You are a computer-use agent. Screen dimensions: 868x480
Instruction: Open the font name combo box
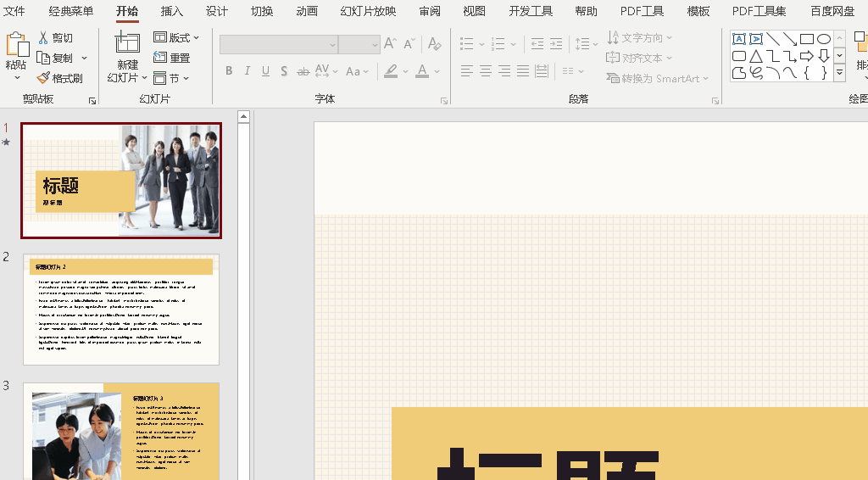278,44
